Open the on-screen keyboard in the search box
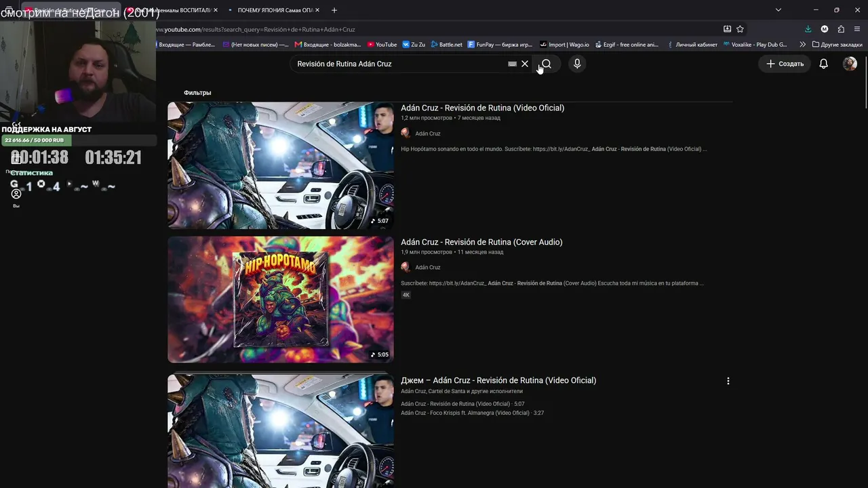Viewport: 868px width, 488px height. [x=512, y=64]
